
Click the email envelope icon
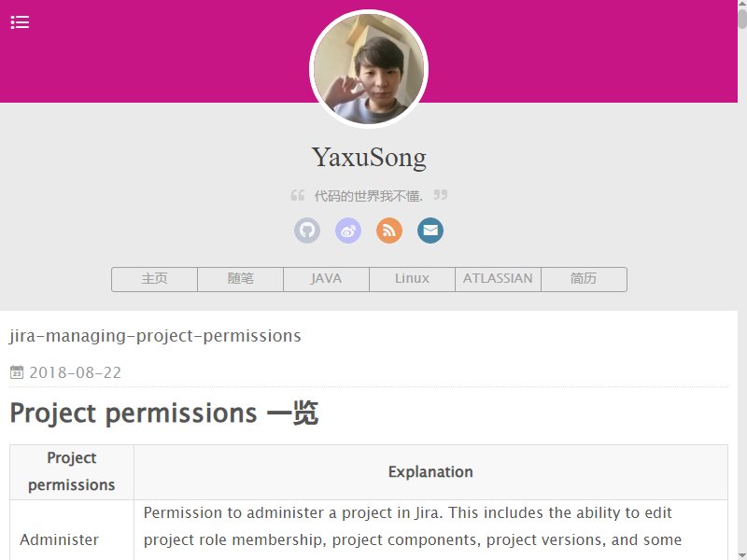pos(430,231)
